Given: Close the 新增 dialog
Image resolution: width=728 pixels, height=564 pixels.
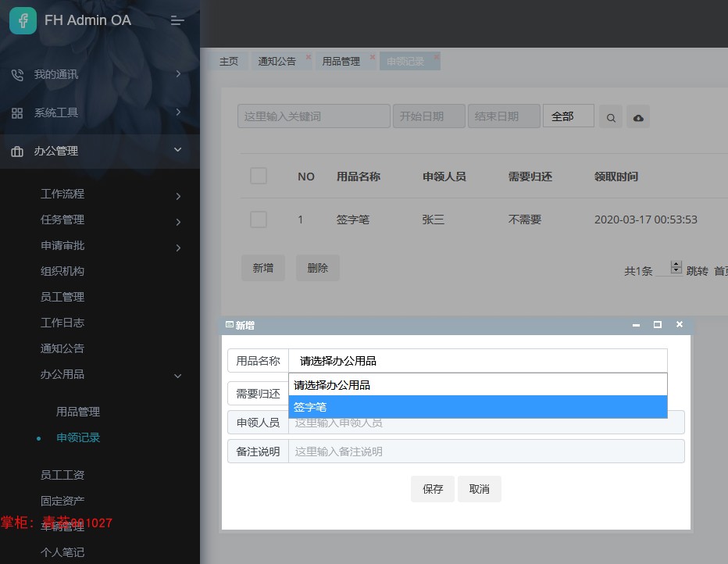Looking at the screenshot, I should pos(680,324).
